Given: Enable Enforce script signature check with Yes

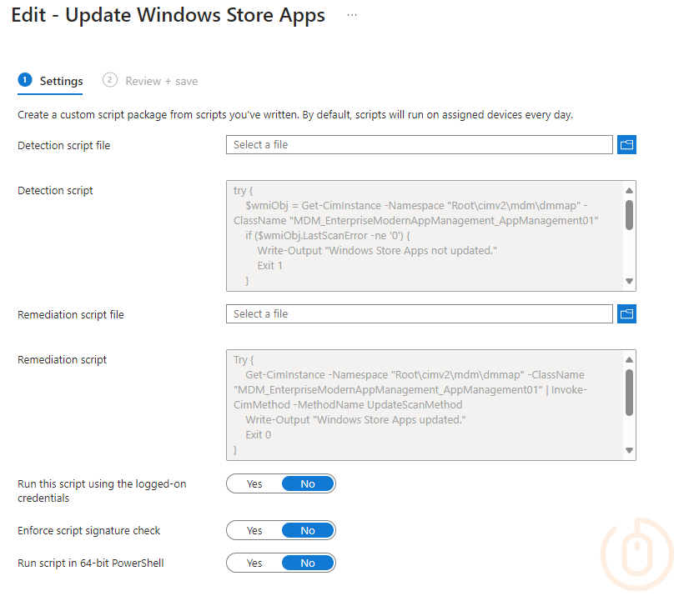Looking at the screenshot, I should point(254,531).
